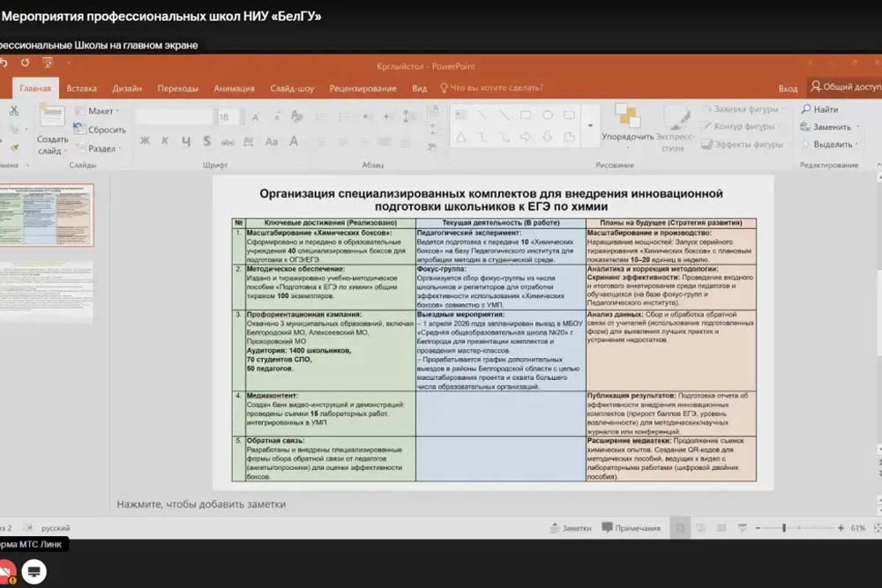Image resolution: width=882 pixels, height=588 pixels.
Task: Click the zoom slider in status bar
Action: (x=784, y=528)
